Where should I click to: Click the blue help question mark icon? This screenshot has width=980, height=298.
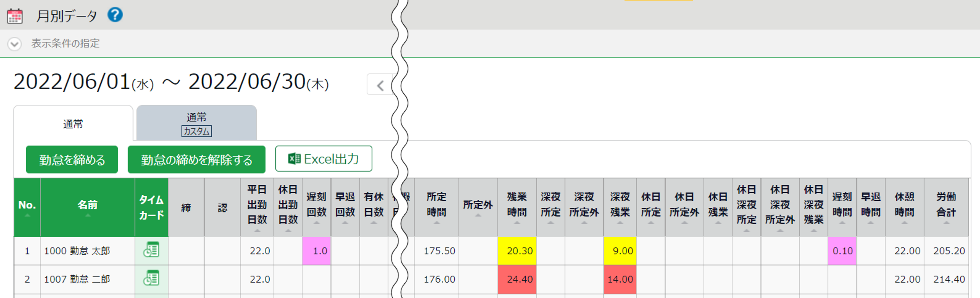114,15
